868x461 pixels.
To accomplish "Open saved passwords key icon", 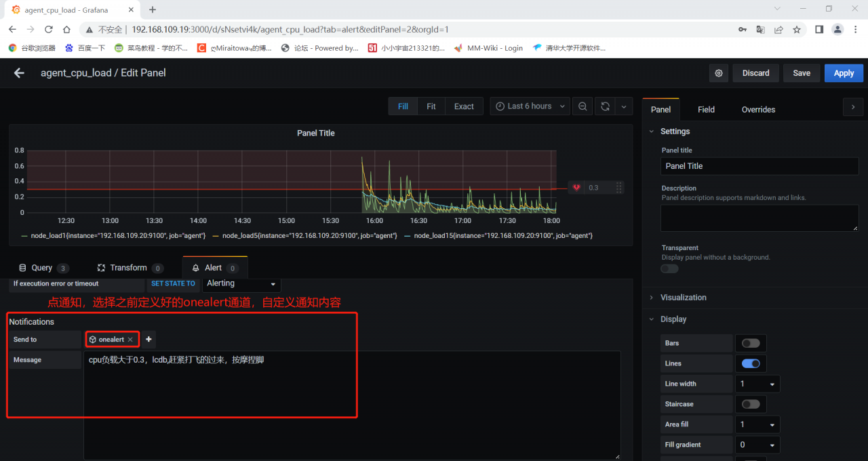I will [x=743, y=30].
